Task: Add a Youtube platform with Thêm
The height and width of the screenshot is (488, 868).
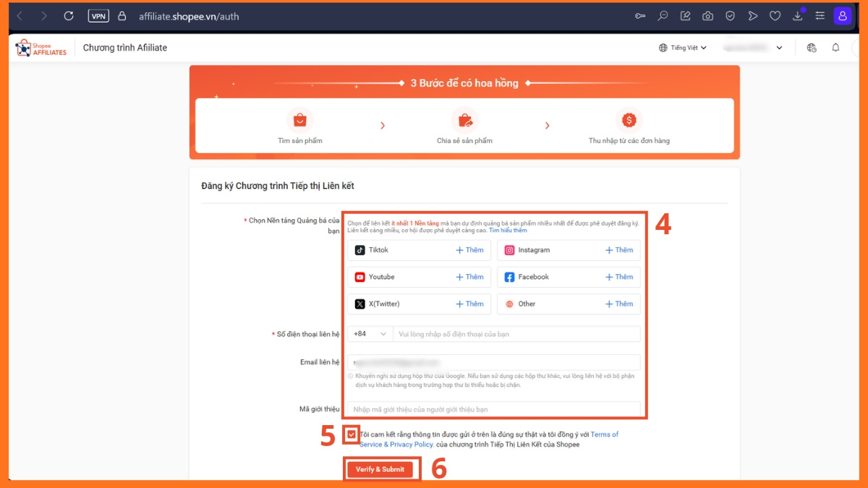Action: click(x=469, y=277)
